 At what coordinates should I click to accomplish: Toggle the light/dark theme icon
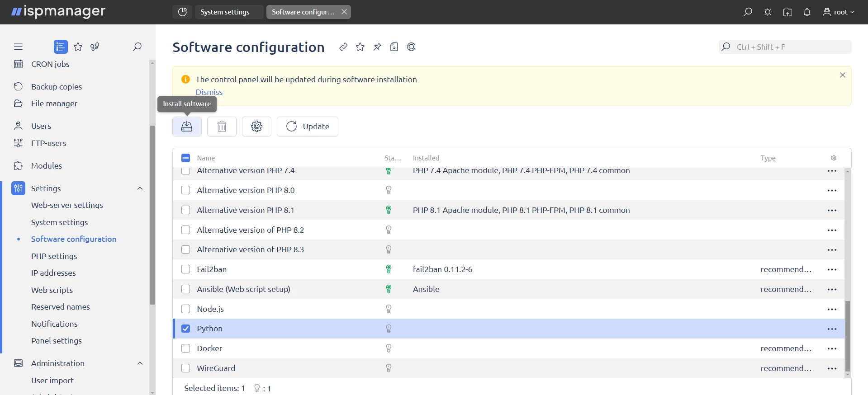point(768,12)
